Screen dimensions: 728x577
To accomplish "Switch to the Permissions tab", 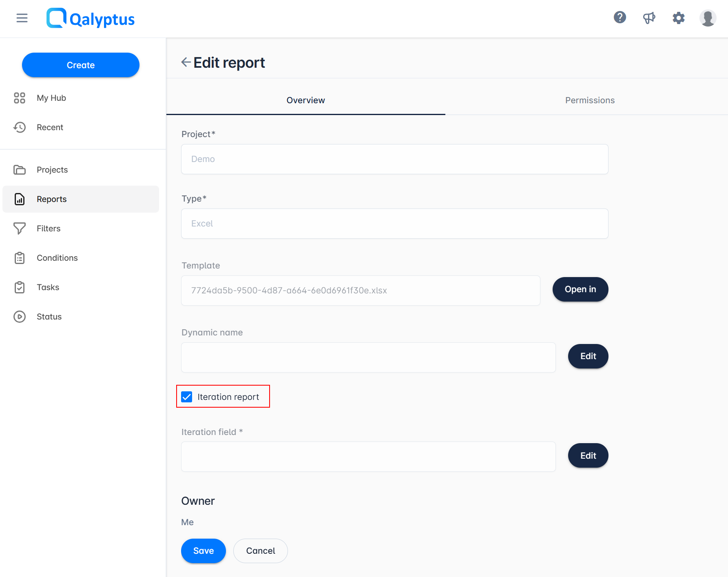I will (x=590, y=100).
